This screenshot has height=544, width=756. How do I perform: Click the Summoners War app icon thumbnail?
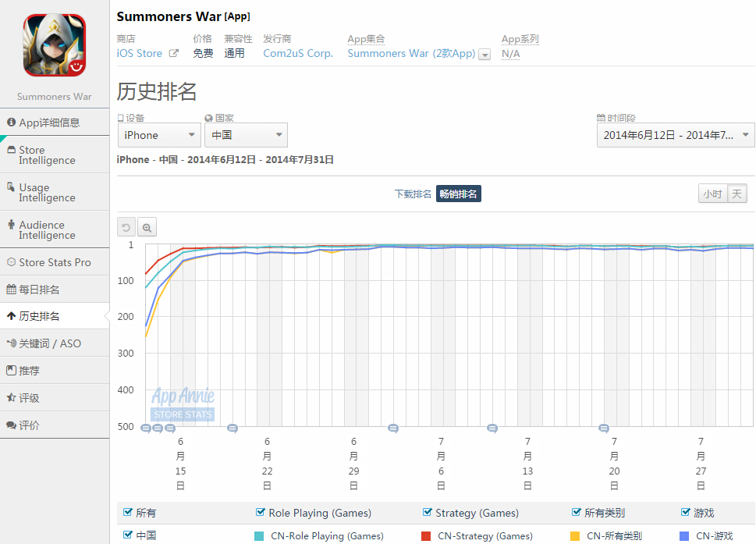coord(55,44)
